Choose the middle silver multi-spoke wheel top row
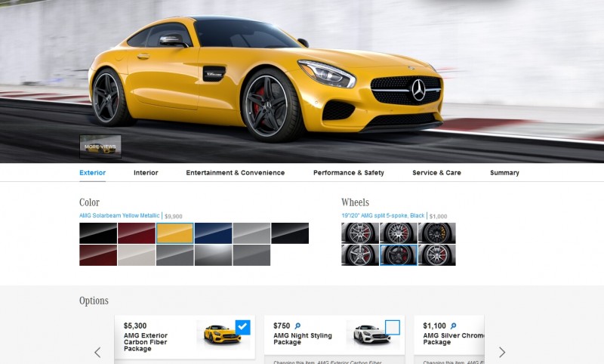604x364 pixels. 399,233
